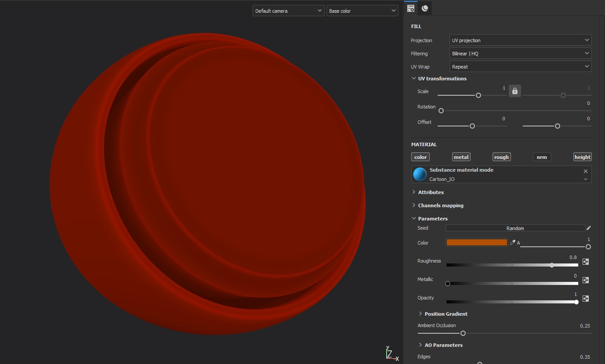The height and width of the screenshot is (364, 605).
Task: Open the UV Wrap dropdown set to Repeat
Action: (x=520, y=66)
